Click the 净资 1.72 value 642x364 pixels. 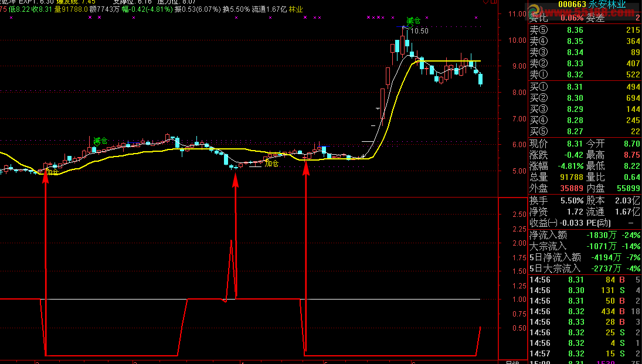pos(575,212)
